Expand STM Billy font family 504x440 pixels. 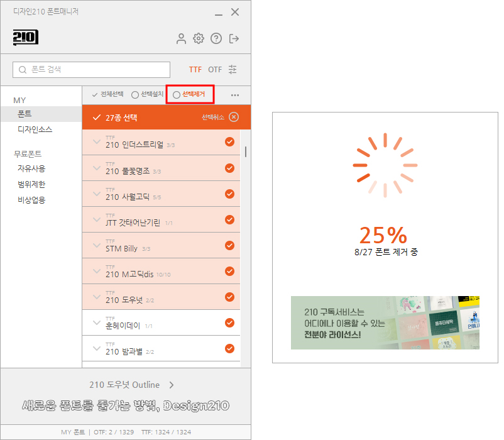point(96,245)
